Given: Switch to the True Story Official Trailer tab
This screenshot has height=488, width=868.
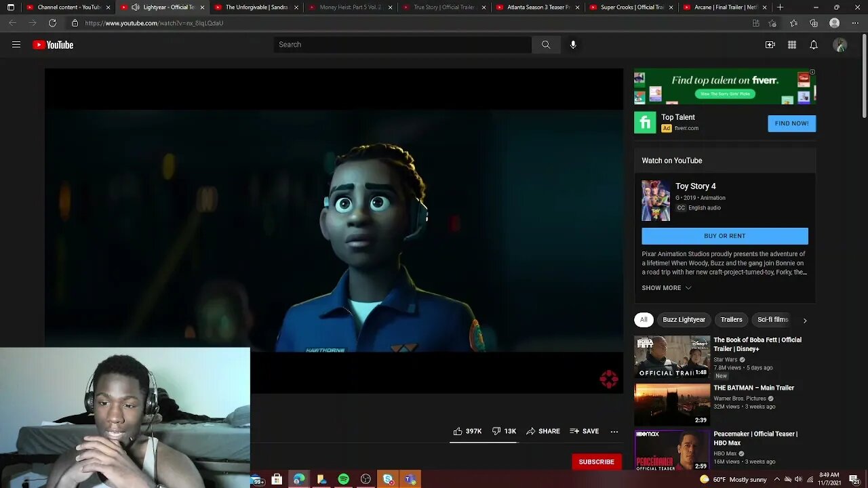Looking at the screenshot, I should (x=443, y=7).
